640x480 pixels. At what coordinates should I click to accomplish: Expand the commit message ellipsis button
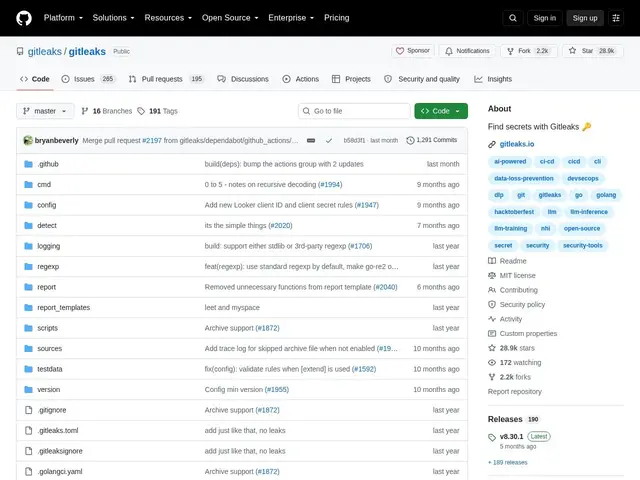pyautogui.click(x=311, y=140)
